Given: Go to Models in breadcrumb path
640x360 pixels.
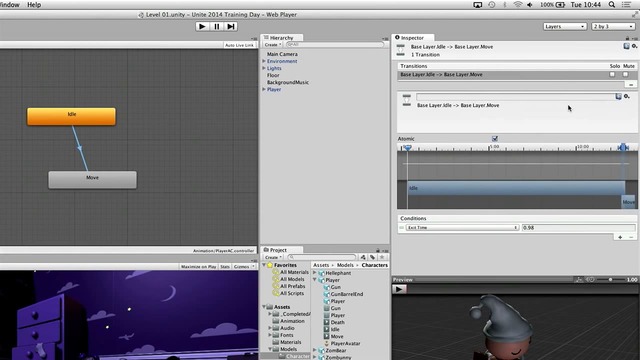Looking at the screenshot, I should (345, 265).
